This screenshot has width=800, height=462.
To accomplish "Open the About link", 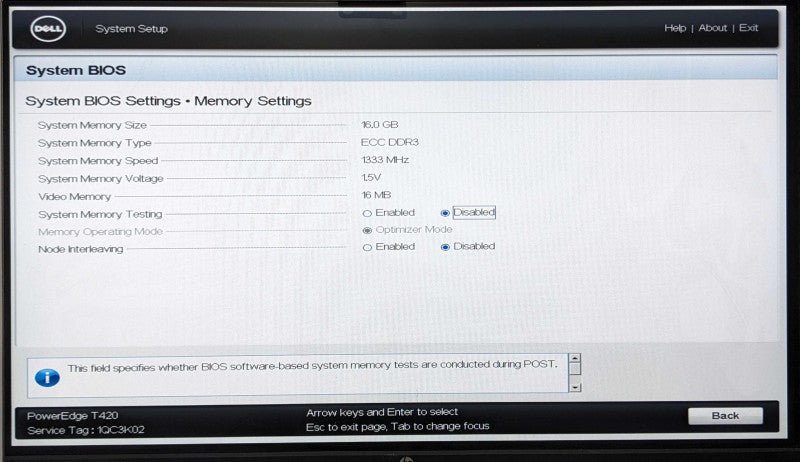I will [713, 28].
